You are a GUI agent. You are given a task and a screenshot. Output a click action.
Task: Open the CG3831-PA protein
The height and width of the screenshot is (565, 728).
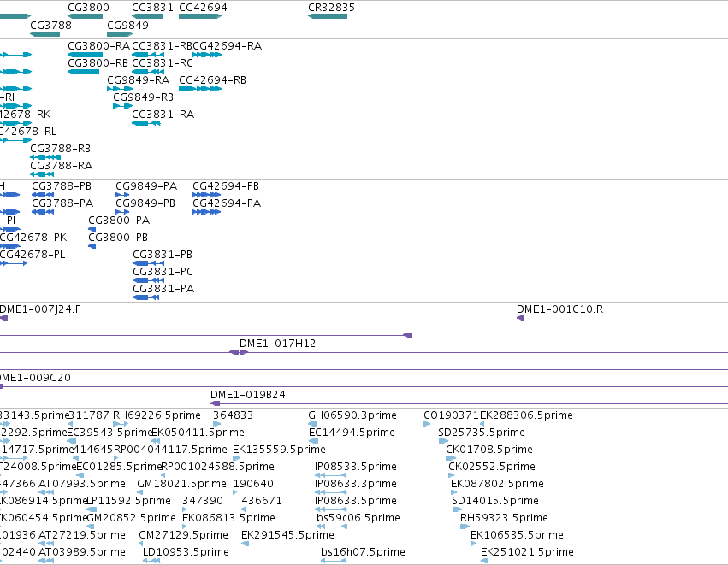click(145, 297)
